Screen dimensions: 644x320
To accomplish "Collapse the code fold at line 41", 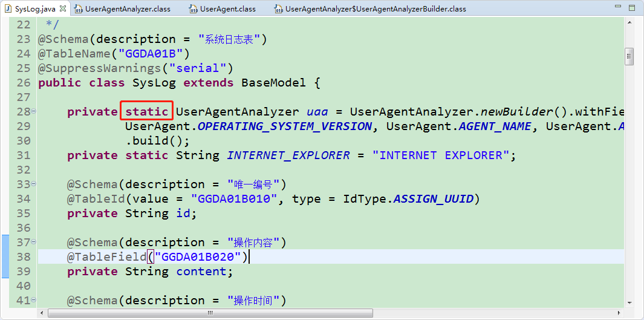I will click(34, 299).
